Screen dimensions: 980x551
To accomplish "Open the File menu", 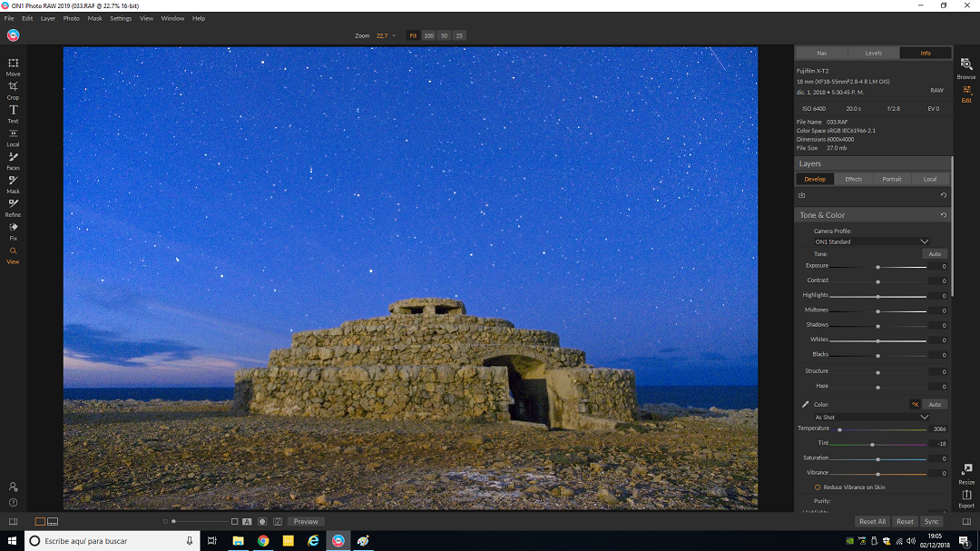I will click(9, 18).
